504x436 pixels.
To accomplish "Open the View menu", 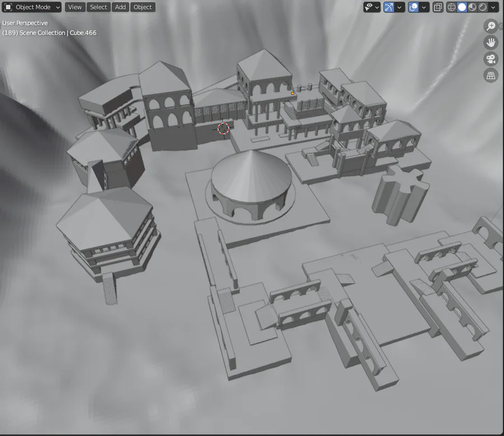I will tap(75, 7).
